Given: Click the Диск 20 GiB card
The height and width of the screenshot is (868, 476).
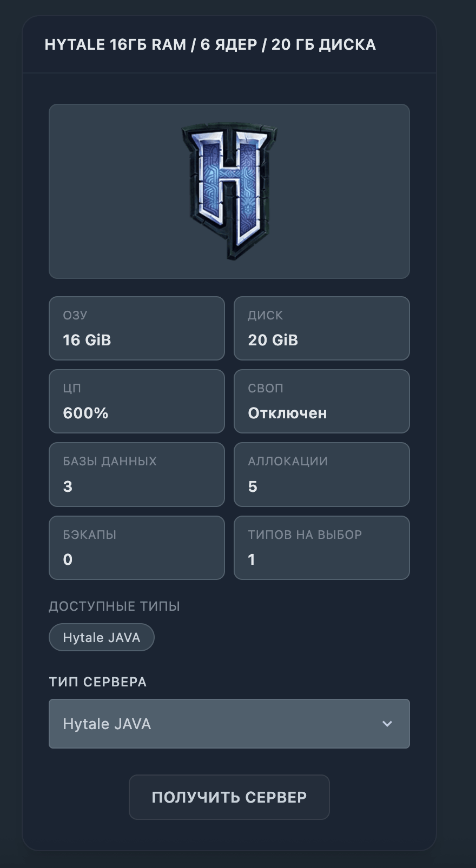Looking at the screenshot, I should pyautogui.click(x=322, y=328).
